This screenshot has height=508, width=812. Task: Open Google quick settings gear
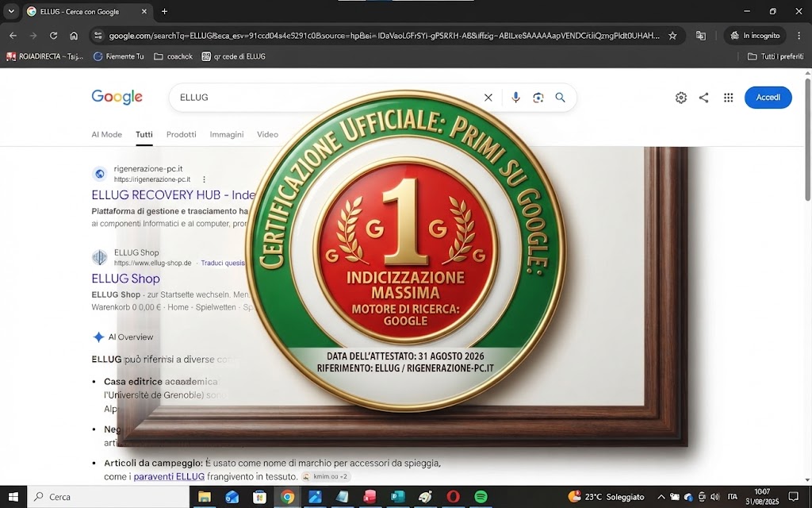click(x=681, y=98)
